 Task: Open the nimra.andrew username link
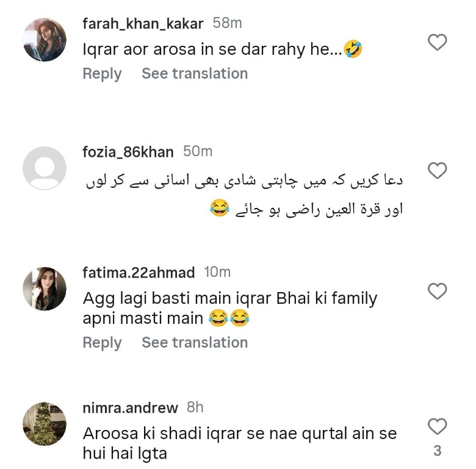click(x=130, y=407)
